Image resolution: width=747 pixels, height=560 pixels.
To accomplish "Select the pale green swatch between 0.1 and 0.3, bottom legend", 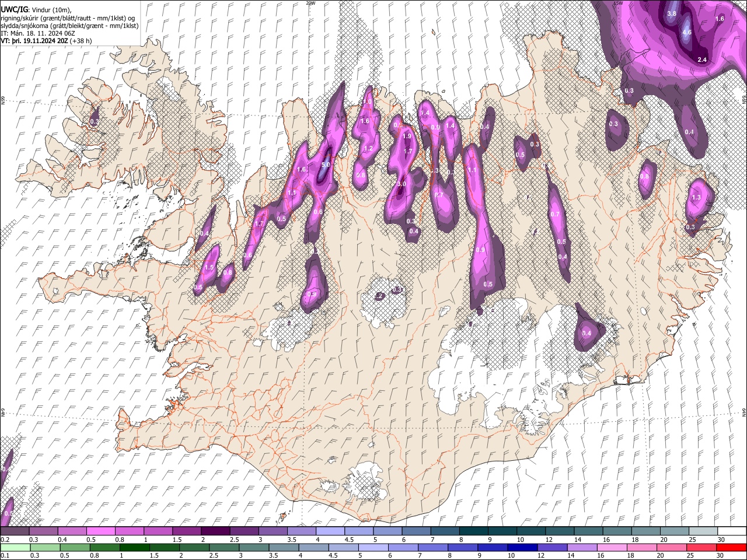I will (x=15, y=547).
